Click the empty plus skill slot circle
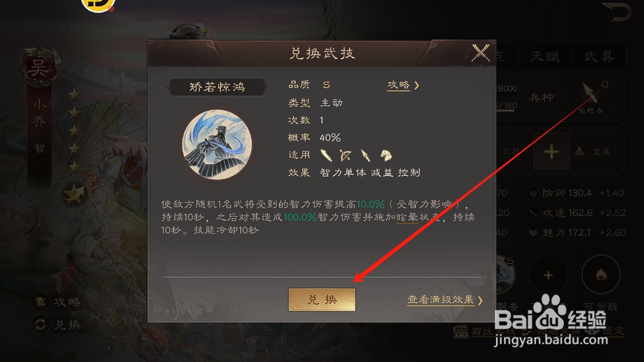Screen dimensions: 644x362 548,274
